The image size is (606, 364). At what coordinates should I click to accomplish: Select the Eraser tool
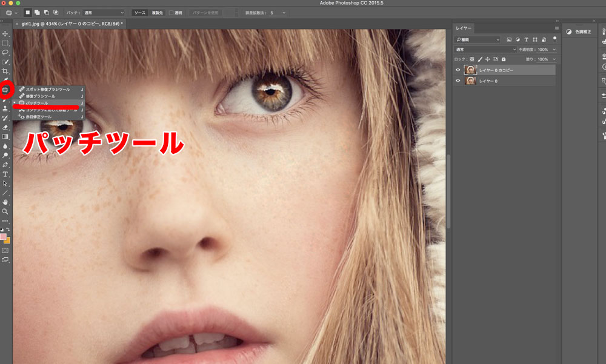coord(5,127)
